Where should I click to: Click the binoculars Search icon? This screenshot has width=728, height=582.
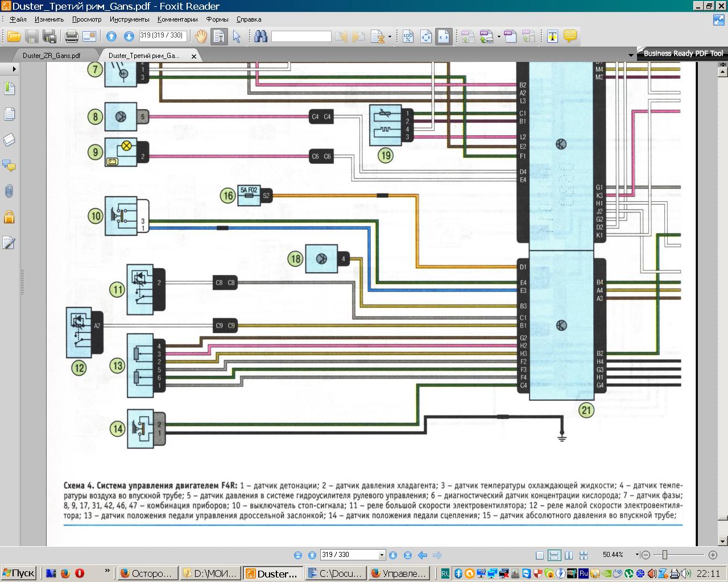point(261,37)
